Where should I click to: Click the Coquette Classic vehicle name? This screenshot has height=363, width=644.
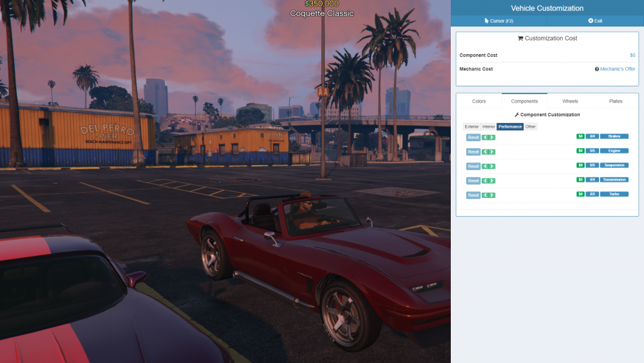click(x=321, y=14)
